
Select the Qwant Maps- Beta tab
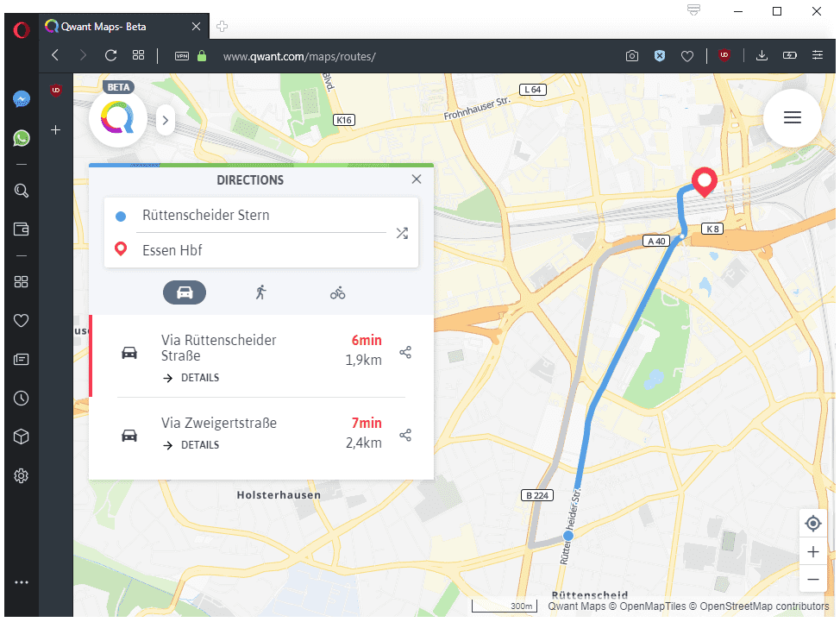click(x=123, y=26)
